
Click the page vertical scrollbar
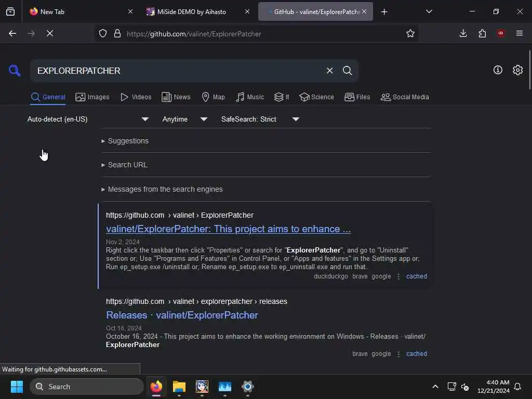click(x=529, y=70)
